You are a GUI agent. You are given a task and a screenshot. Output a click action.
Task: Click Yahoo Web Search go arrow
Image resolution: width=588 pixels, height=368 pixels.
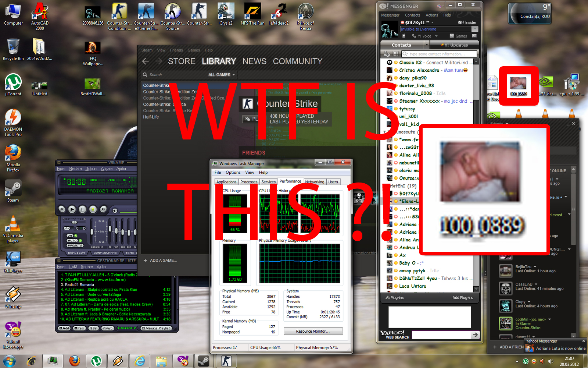click(475, 335)
